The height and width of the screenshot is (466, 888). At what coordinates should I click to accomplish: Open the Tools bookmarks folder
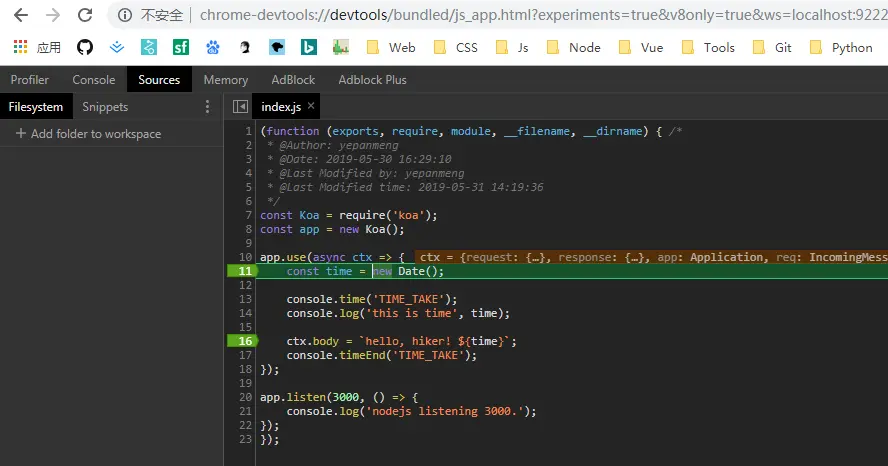click(708, 48)
